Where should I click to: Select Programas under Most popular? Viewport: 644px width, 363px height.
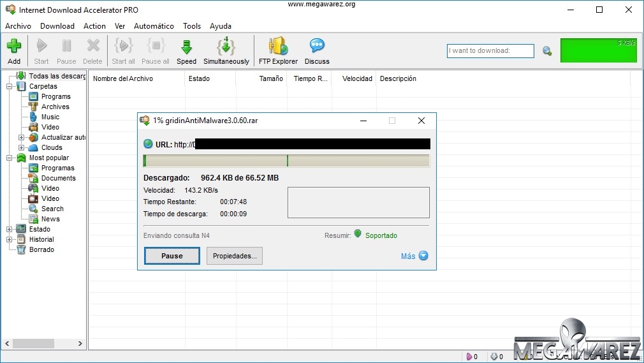pyautogui.click(x=58, y=168)
